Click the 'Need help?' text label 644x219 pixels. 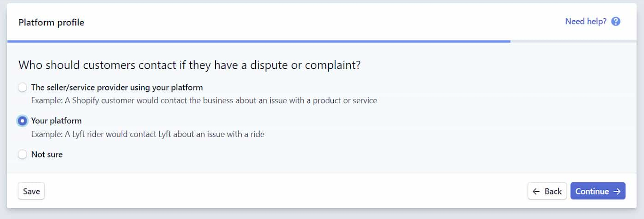[x=586, y=22]
